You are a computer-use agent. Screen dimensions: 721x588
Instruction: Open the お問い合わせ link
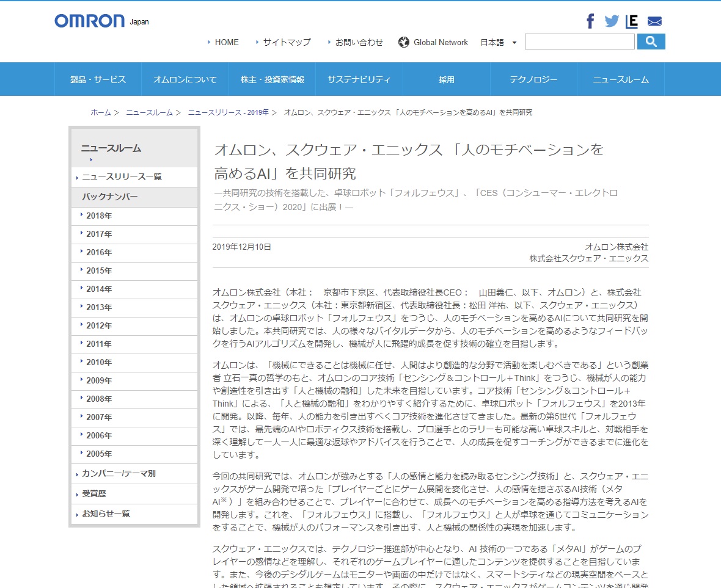point(359,42)
